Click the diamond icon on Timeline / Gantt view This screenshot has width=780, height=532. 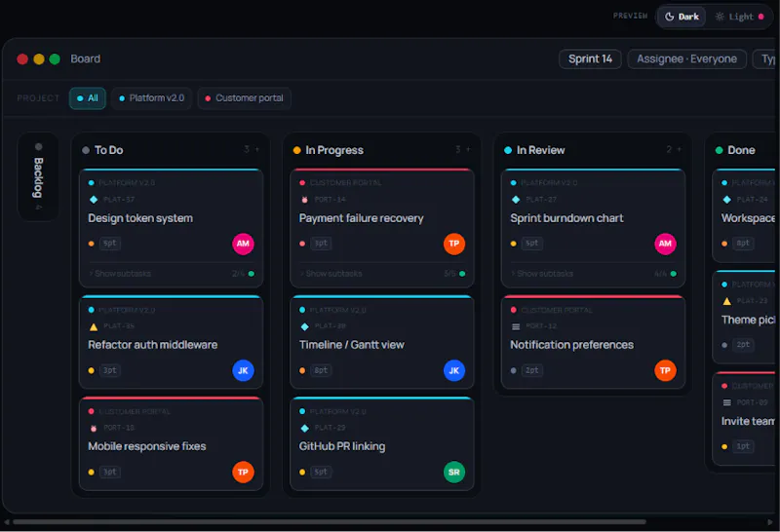[x=304, y=326]
